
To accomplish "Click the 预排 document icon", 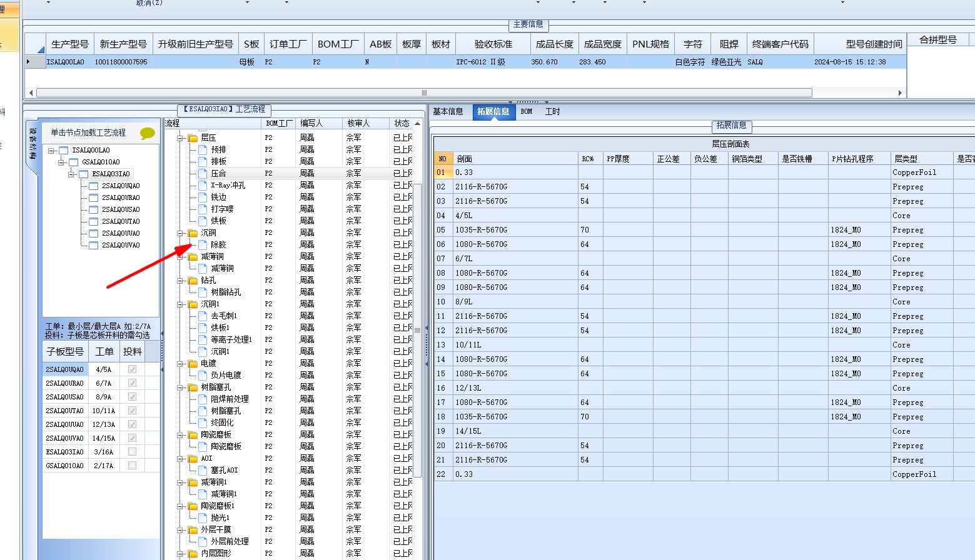I will point(203,149).
